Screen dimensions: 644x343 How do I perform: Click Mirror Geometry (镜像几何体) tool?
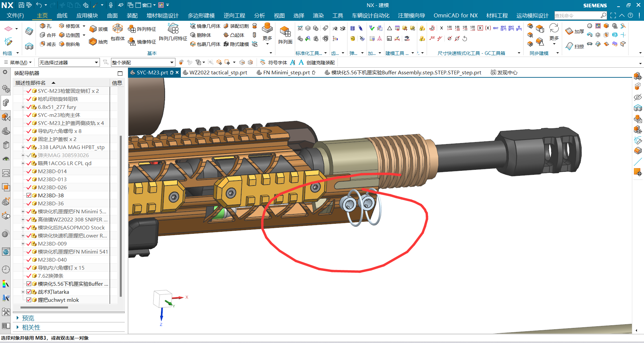click(205, 26)
